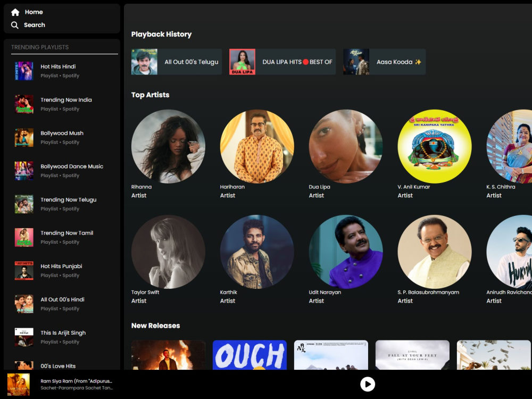Screen dimensions: 532x399
Task: Open Anirudh Ravichander artist photo
Action: [509, 252]
